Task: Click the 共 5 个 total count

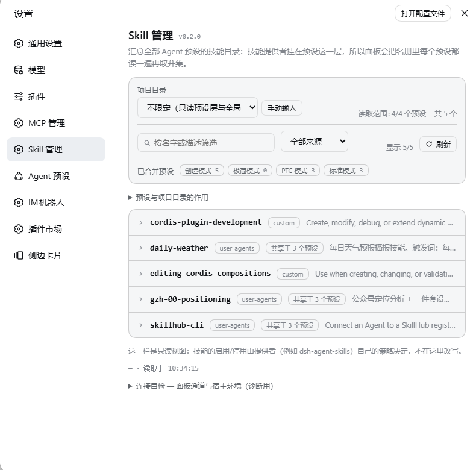Action: (445, 114)
